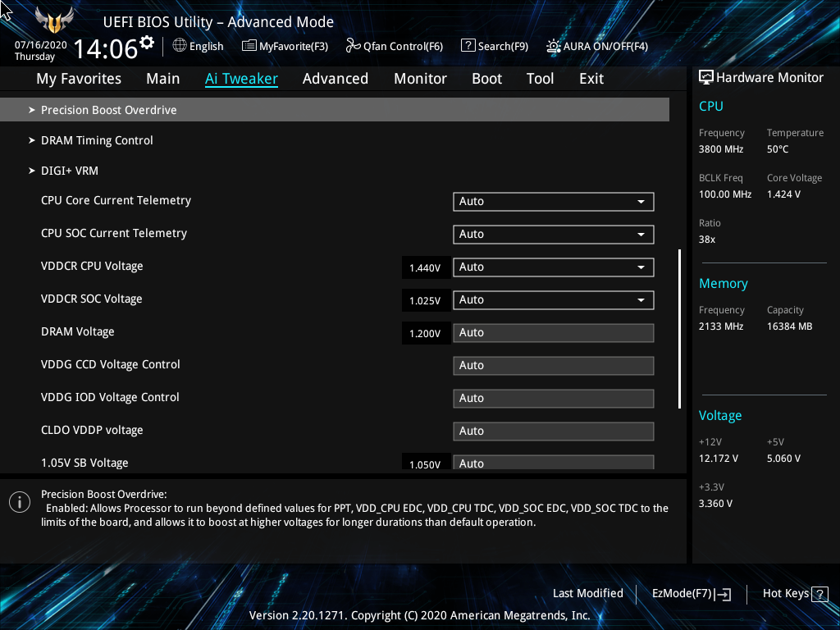Click the Hardware Monitor screen icon

point(706,78)
